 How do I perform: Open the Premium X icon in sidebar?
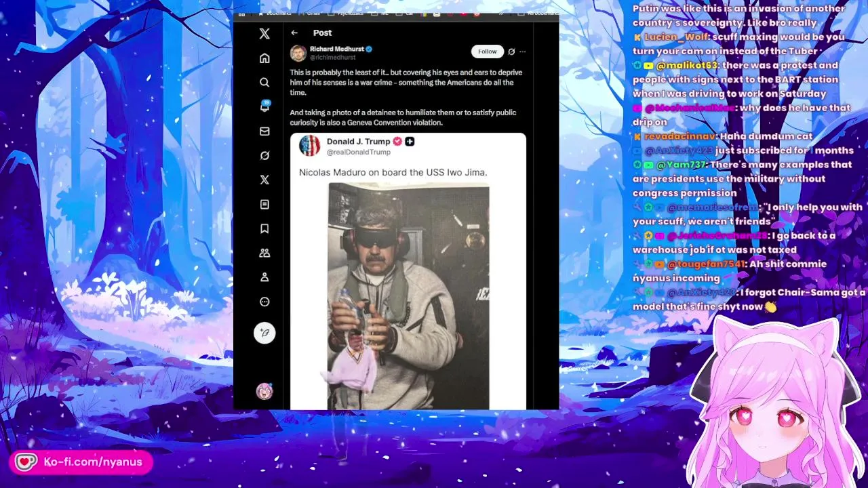pos(264,180)
